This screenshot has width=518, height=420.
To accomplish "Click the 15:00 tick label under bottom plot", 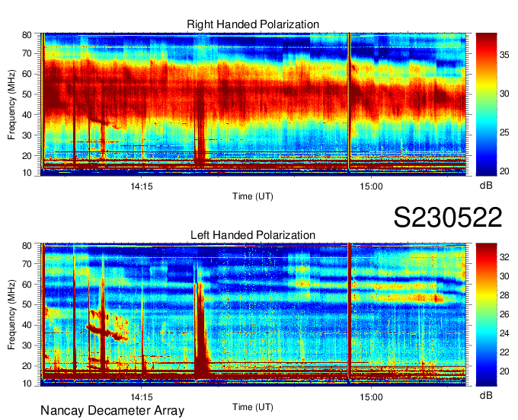I will click(x=371, y=397).
